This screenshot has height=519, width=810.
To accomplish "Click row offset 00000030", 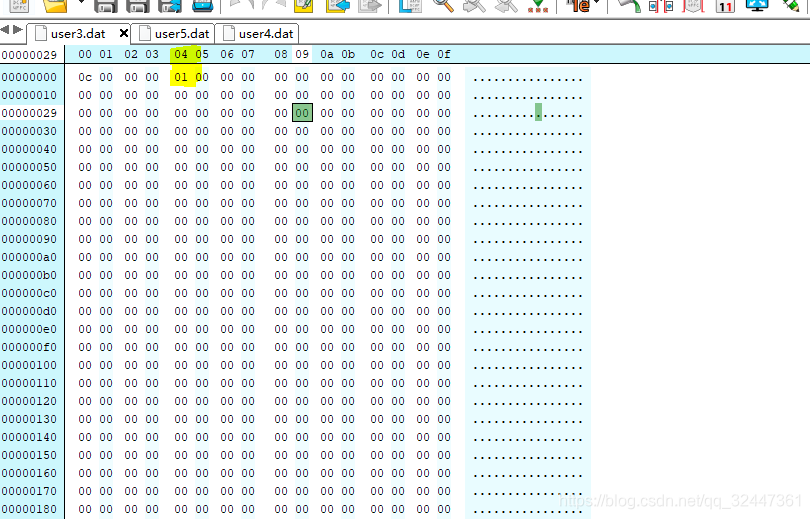I will pos(29,131).
